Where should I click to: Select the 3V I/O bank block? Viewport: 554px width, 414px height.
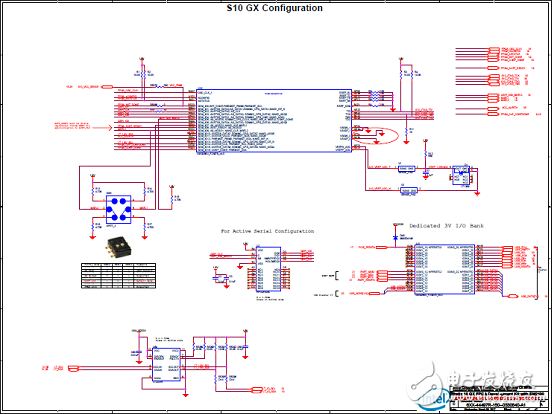click(x=444, y=268)
